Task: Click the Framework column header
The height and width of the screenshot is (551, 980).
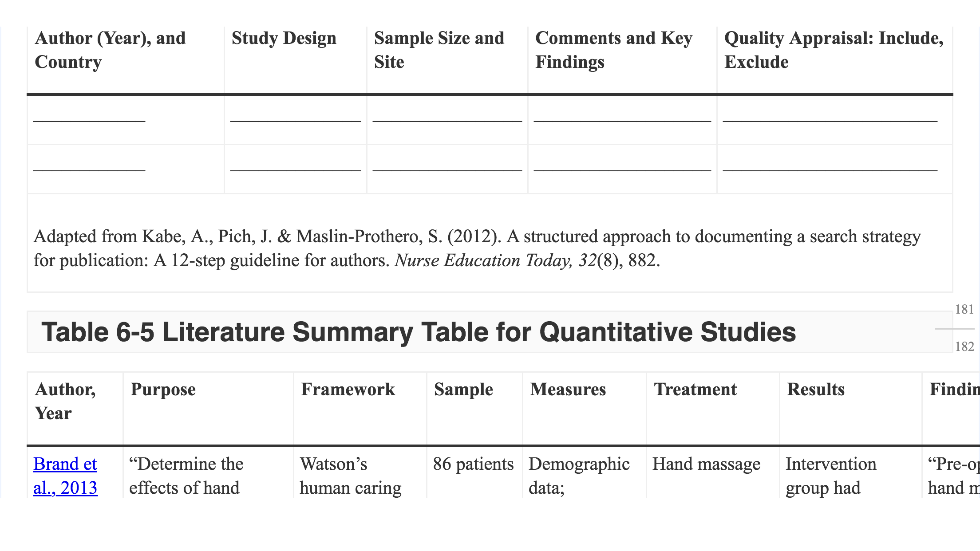Action: 348,390
